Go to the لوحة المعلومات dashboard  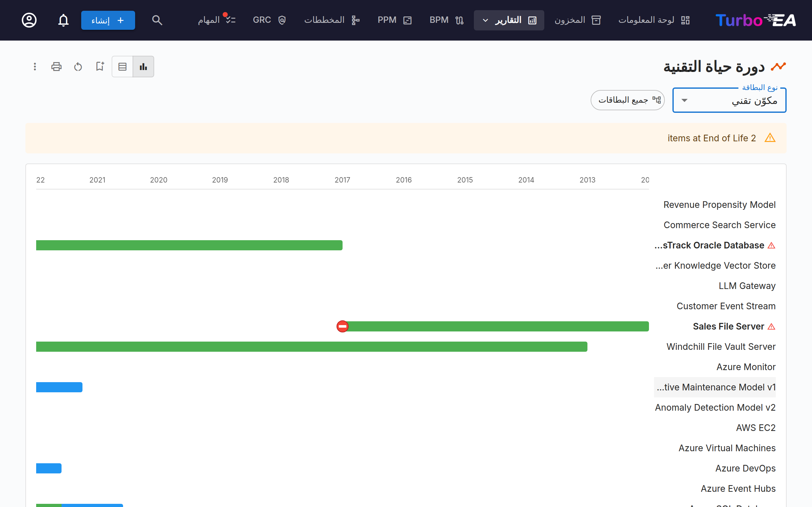tap(654, 20)
